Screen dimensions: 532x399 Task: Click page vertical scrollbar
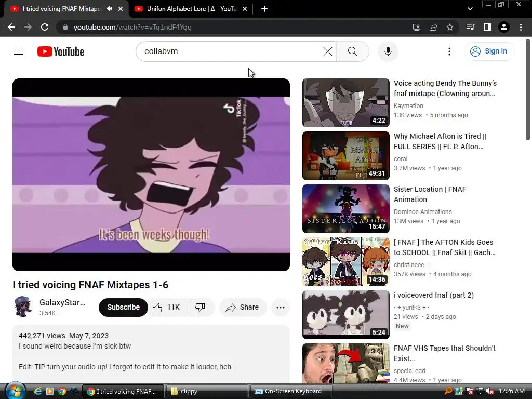[x=528, y=90]
